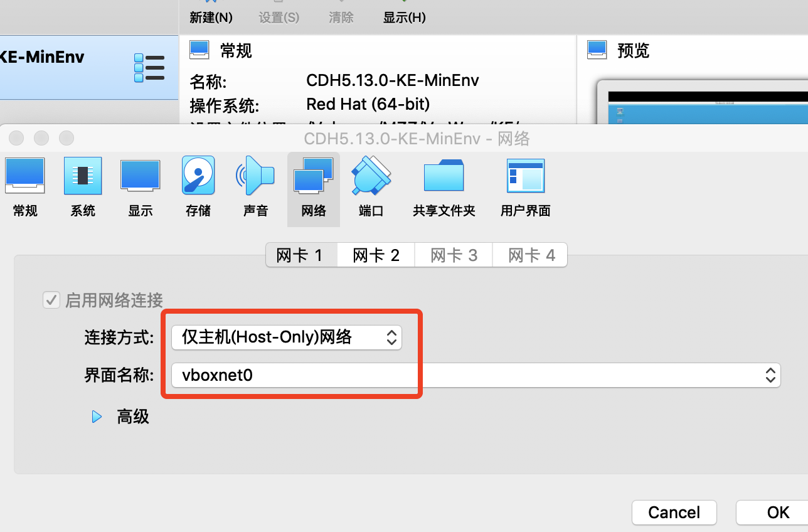This screenshot has height=532, width=808.
Task: Select the 用户界面 (User Interface) icon
Action: point(526,176)
